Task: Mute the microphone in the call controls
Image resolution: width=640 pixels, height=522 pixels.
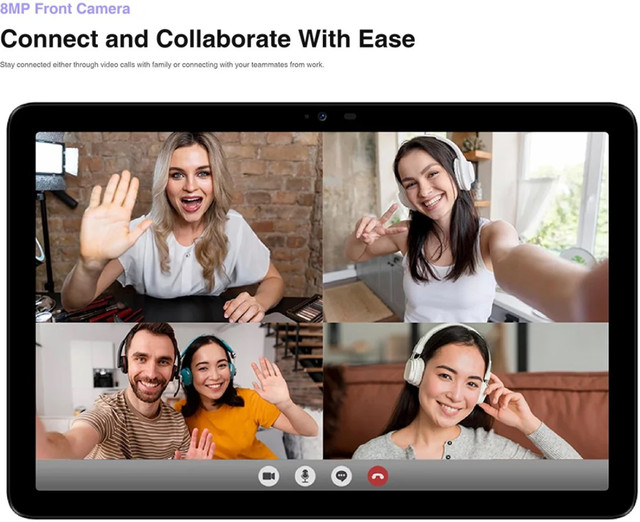Action: [305, 476]
